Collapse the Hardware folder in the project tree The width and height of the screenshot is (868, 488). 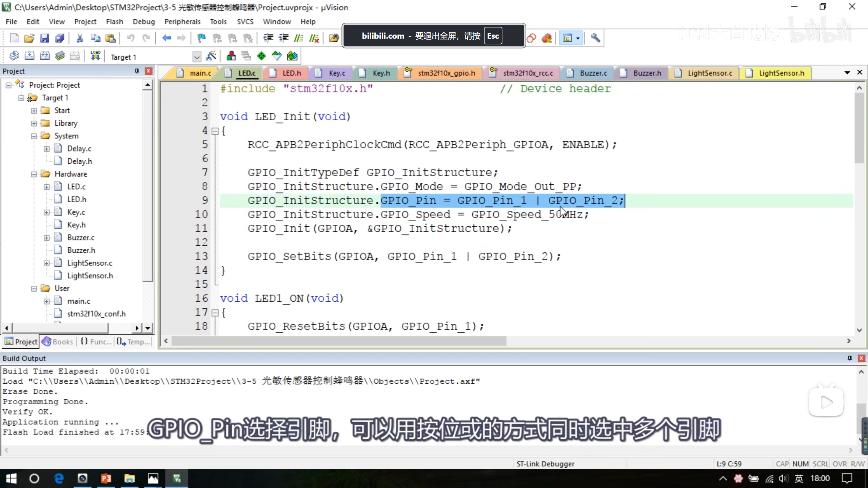34,174
